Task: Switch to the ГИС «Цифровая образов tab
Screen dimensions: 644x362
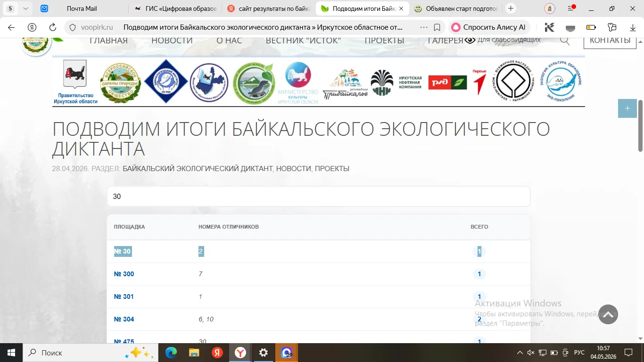Action: 176,8
